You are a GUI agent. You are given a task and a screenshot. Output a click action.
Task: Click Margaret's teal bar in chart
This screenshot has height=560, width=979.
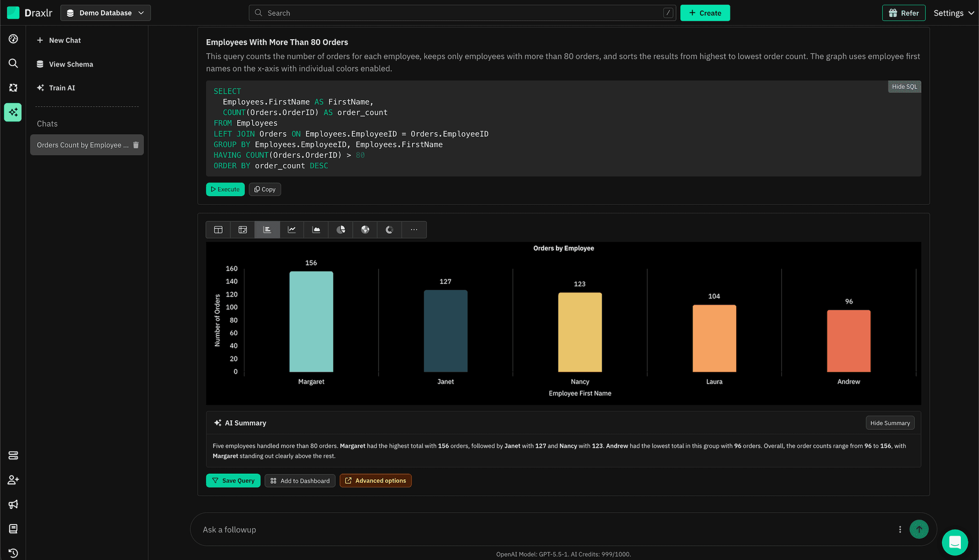tap(311, 322)
